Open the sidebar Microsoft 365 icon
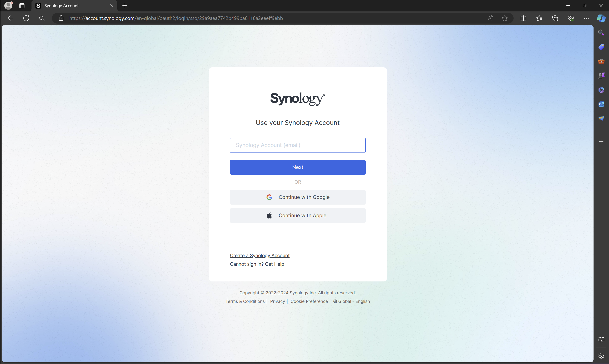 (601, 90)
